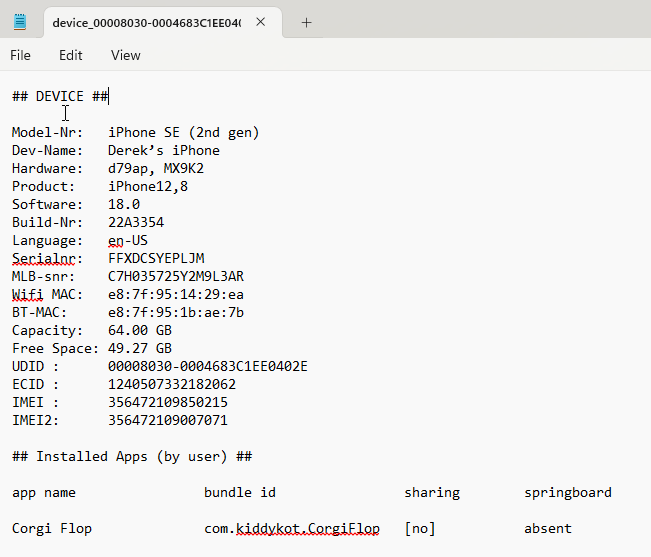Open the Edit menu
The image size is (651, 557).
[70, 55]
